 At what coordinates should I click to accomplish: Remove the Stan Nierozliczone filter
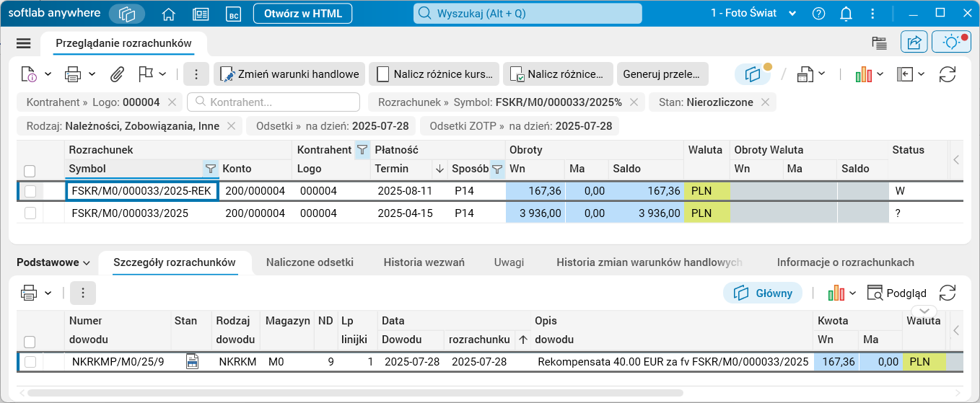coord(766,102)
